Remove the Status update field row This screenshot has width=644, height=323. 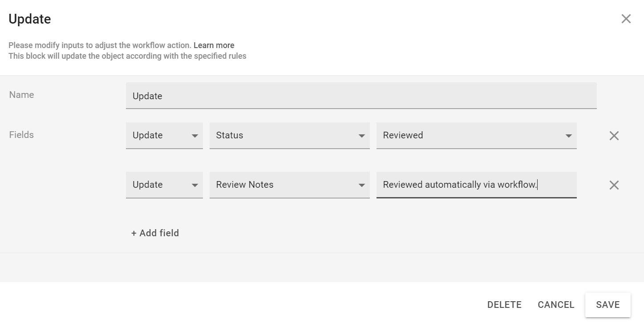[614, 136]
